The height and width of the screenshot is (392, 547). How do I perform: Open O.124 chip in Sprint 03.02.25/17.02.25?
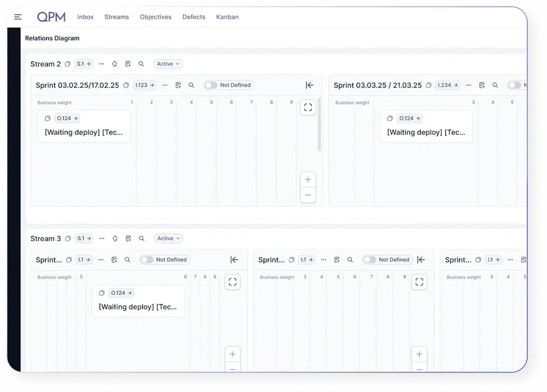67,118
